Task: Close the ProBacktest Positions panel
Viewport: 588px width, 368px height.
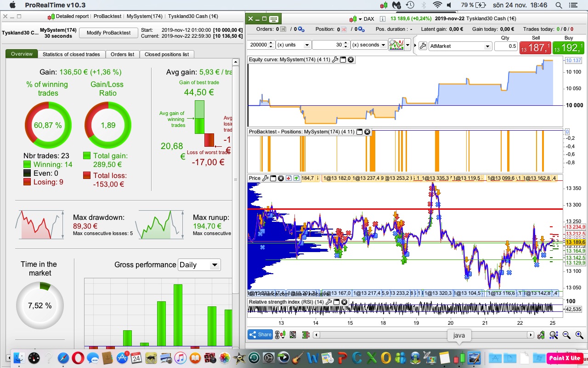Action: (x=367, y=132)
